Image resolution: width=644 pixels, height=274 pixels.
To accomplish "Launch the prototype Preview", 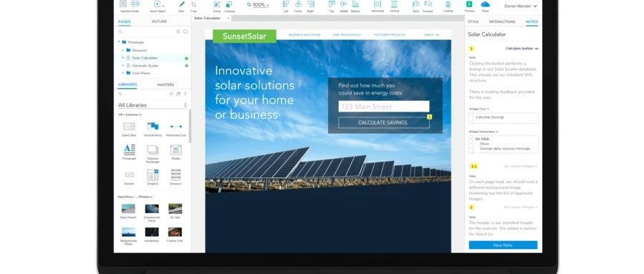I will 469,6.
